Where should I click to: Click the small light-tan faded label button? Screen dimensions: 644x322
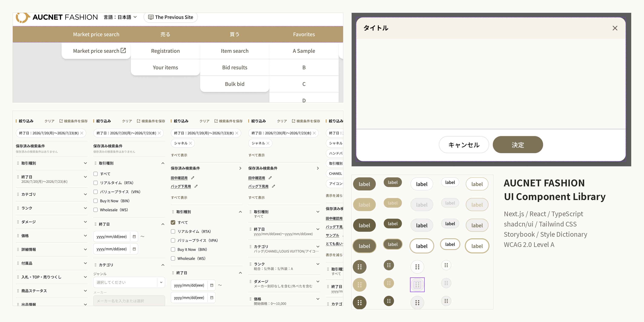(392, 203)
